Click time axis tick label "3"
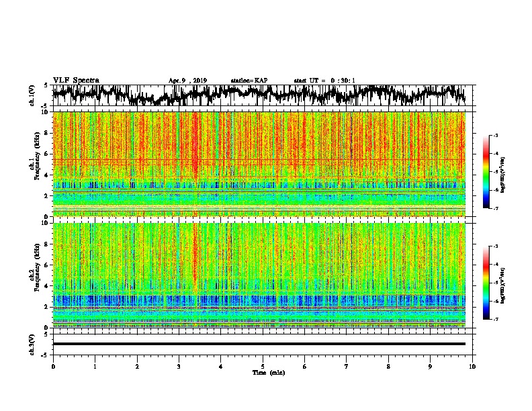 [179, 367]
